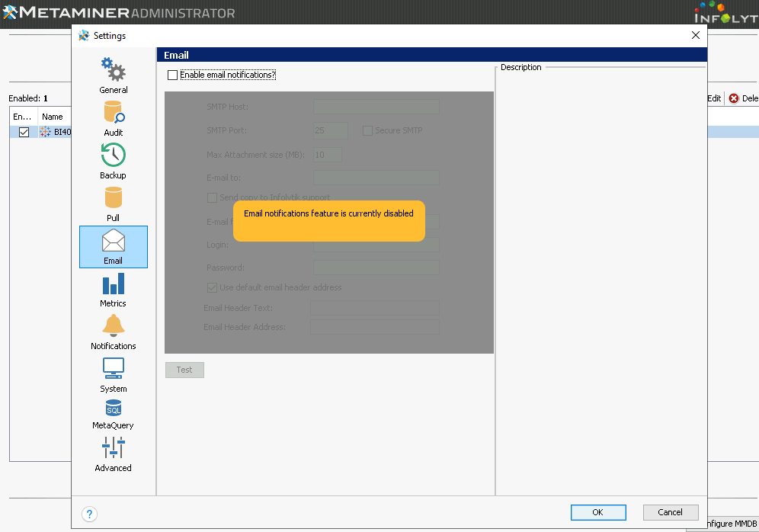This screenshot has width=759, height=532.
Task: Enable email notifications checkbox
Action: tap(172, 75)
